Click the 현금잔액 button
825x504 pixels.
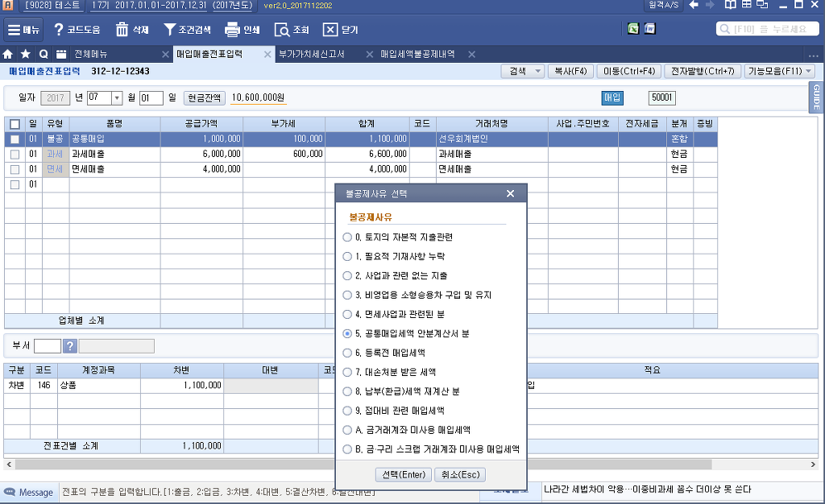point(205,97)
